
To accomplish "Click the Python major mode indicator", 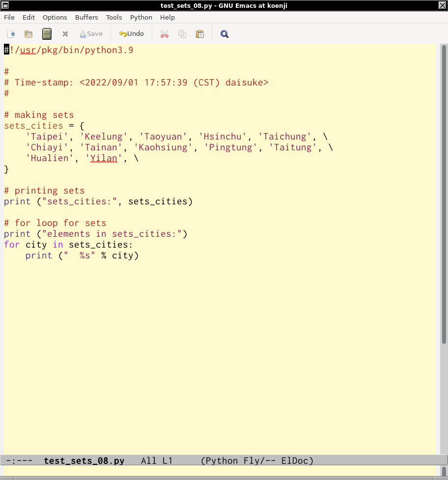I will coord(223,461).
